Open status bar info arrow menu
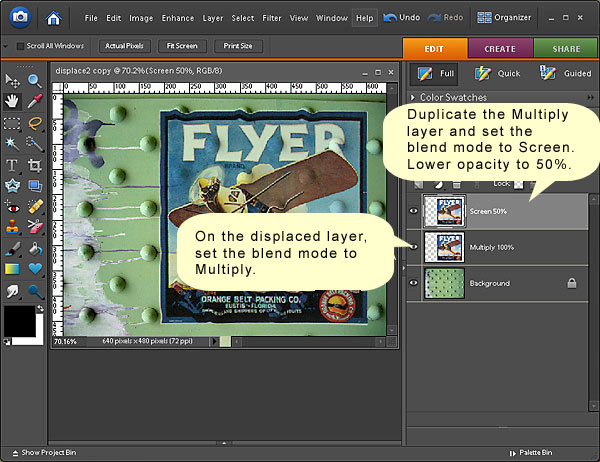Image resolution: width=600 pixels, height=462 pixels. [214, 341]
